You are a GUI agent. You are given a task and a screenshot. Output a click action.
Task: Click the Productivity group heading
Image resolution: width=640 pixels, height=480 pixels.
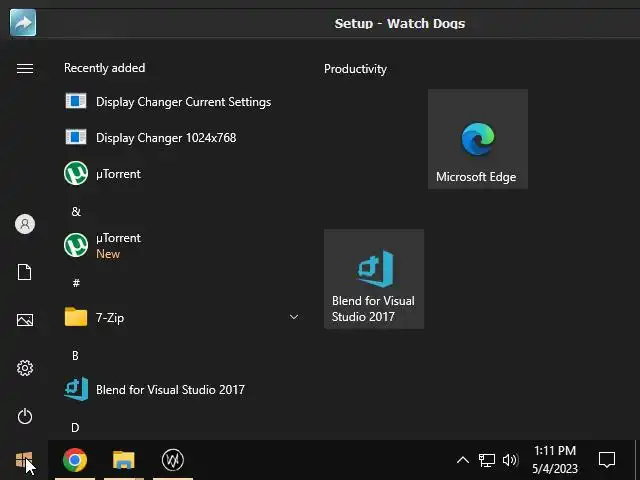pos(355,69)
